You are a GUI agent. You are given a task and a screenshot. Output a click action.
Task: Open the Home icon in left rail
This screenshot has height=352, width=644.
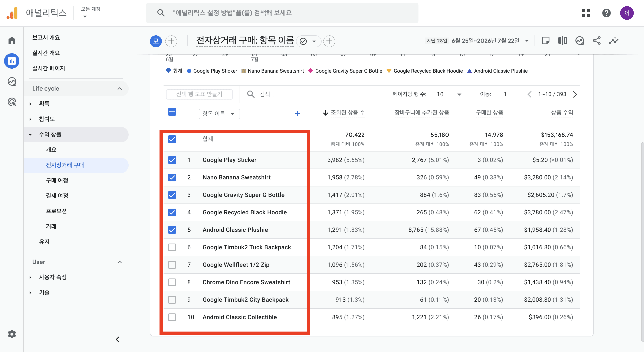click(x=12, y=40)
